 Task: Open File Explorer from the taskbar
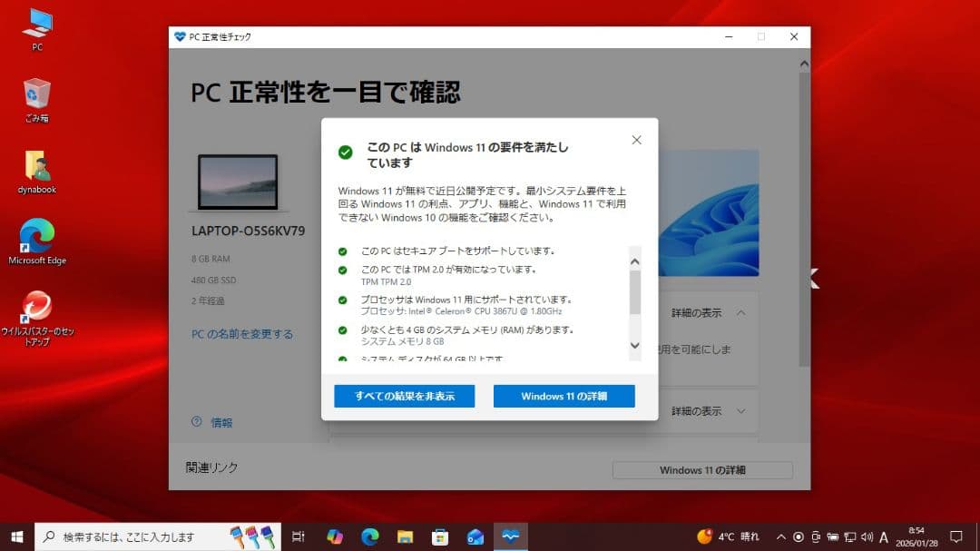(406, 538)
